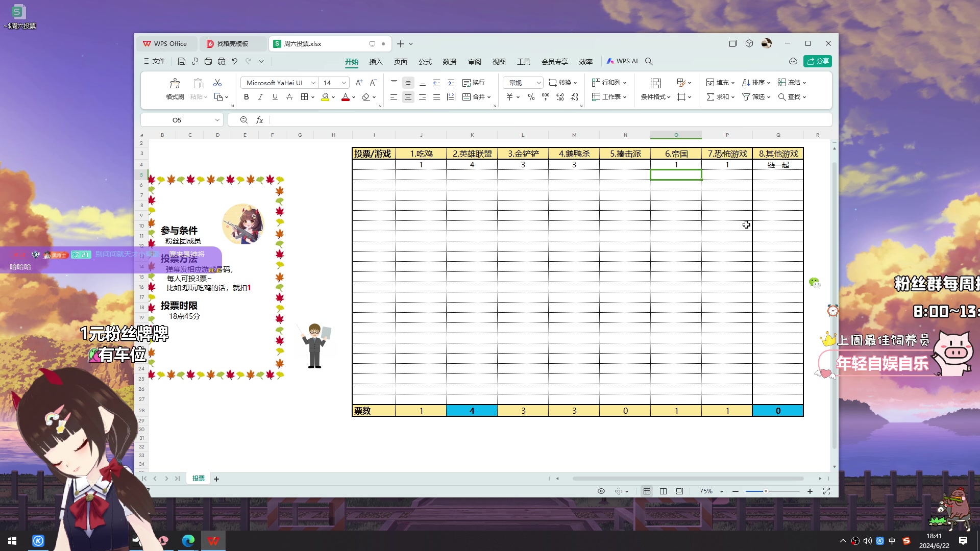Click inside the formula bar input
This screenshot has height=551, width=980.
[x=550, y=120]
